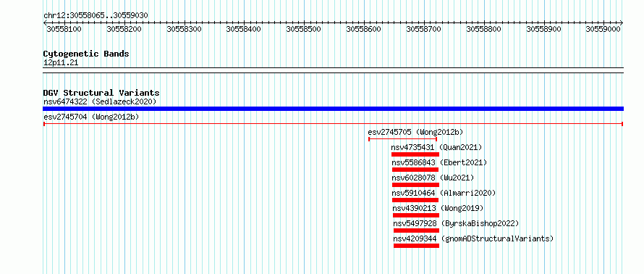Click the chr12:30558065..30559030 region label
This screenshot has width=644, height=274.
(96, 16)
